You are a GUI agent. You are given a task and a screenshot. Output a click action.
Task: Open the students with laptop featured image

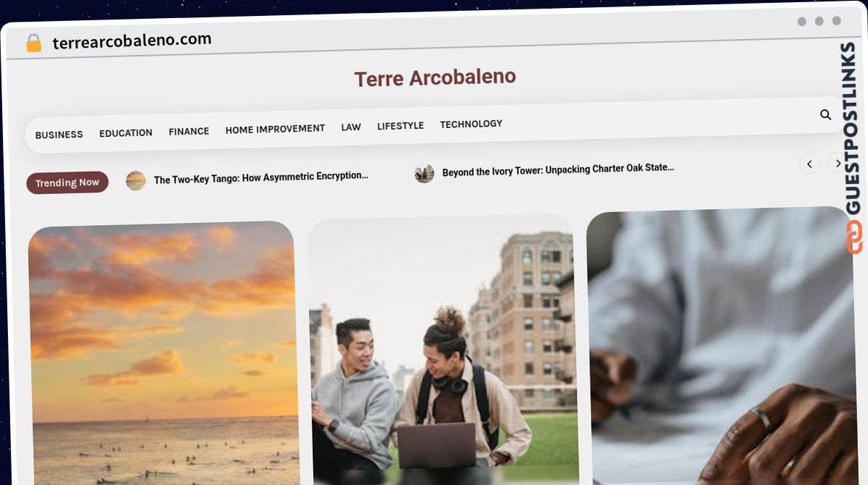coord(443,350)
